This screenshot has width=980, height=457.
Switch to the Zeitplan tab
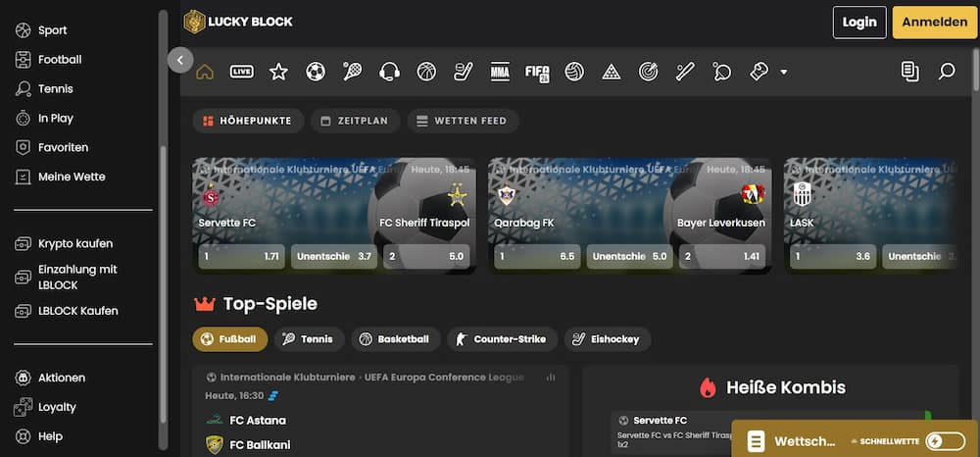point(355,121)
